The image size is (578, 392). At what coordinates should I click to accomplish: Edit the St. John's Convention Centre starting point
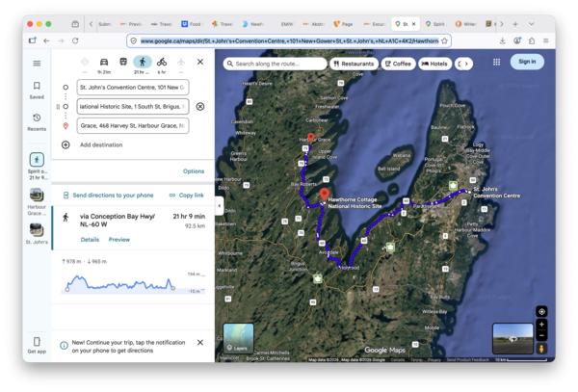click(133, 88)
